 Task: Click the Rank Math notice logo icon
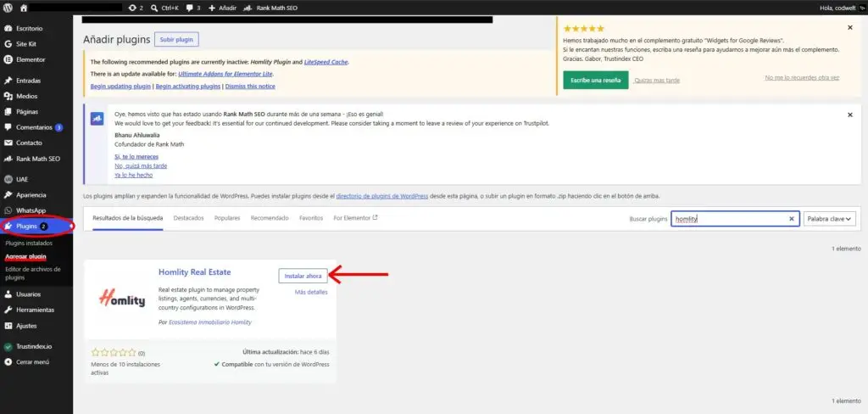97,118
